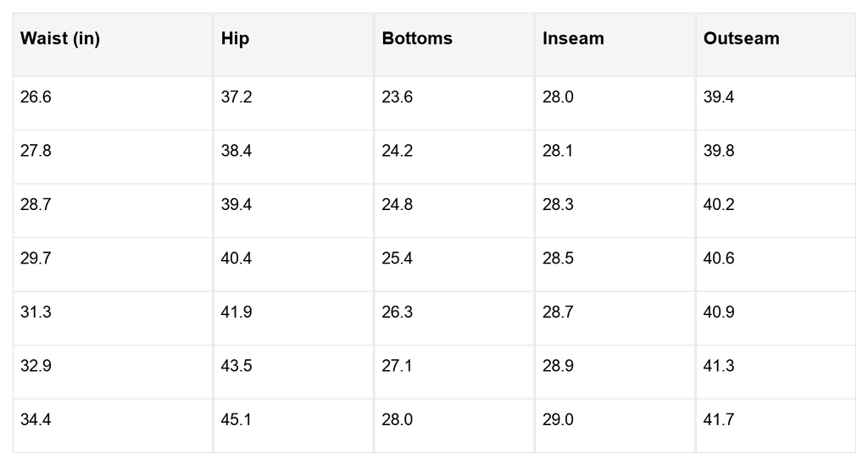Click the outseam value 40.9 cell
Screen dimensions: 868x465
[x=719, y=313]
